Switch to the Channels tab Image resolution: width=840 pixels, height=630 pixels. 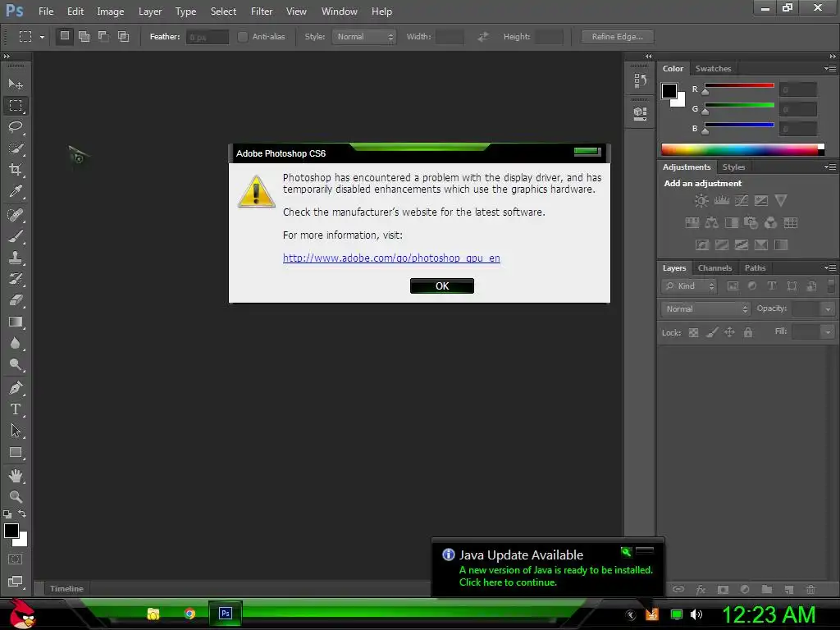click(x=714, y=268)
